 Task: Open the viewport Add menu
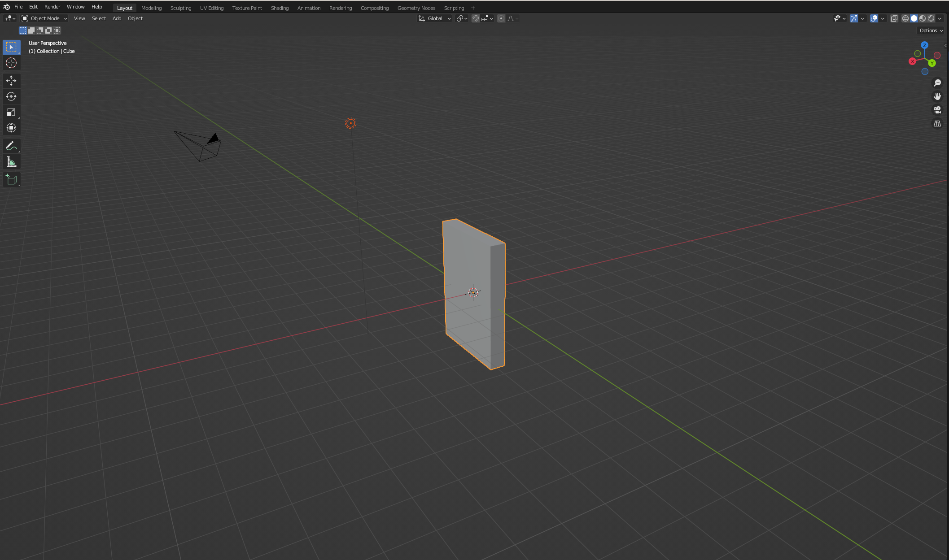[x=117, y=18]
